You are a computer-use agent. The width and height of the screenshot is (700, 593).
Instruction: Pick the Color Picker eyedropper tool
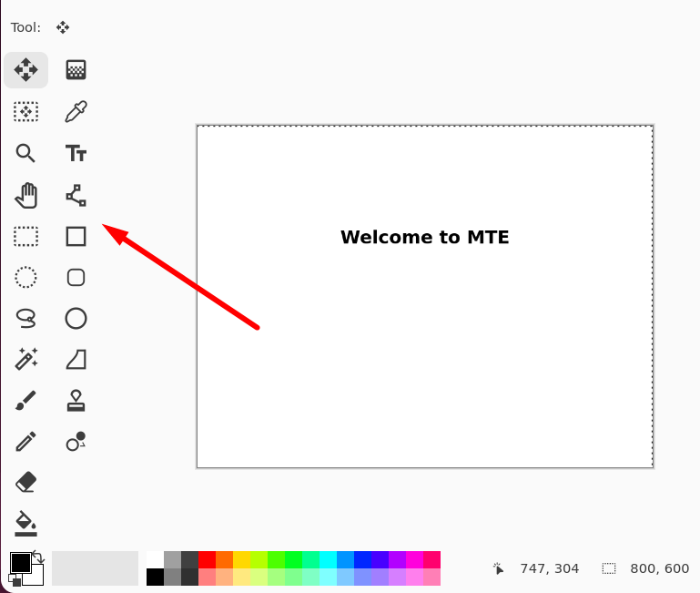tap(76, 112)
